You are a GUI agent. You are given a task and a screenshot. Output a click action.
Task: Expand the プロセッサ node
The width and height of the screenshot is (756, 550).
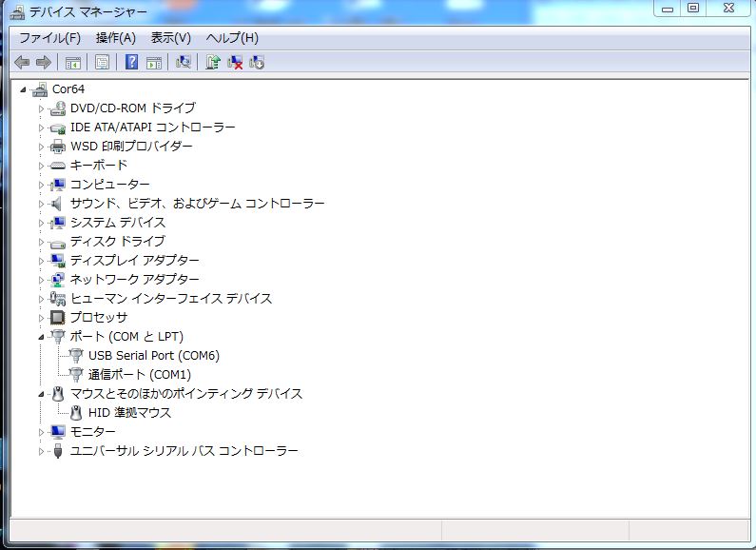41,318
